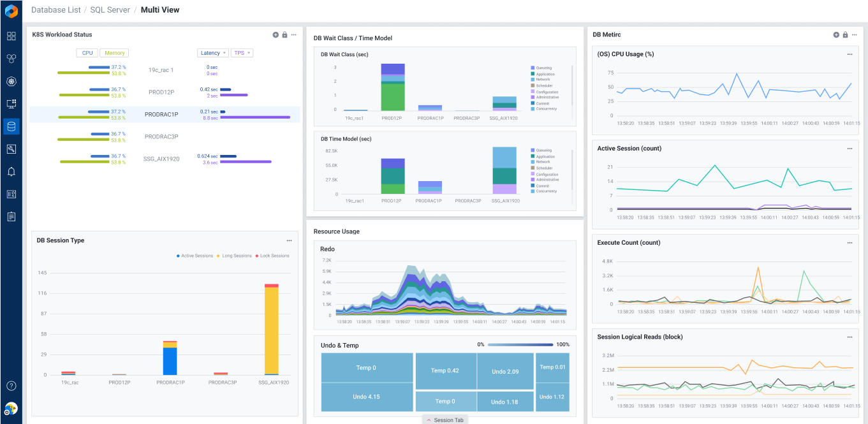Toggle Queueing legend in DB Wait Class chart
The width and height of the screenshot is (868, 424).
pyautogui.click(x=541, y=68)
